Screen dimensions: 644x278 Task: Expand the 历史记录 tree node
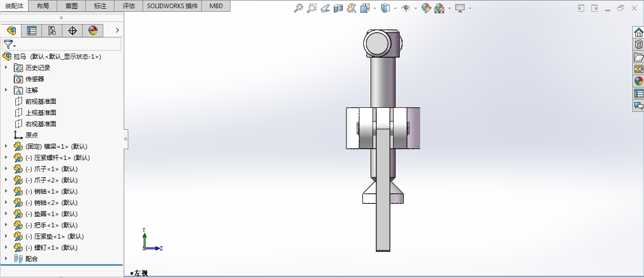pyautogui.click(x=6, y=68)
